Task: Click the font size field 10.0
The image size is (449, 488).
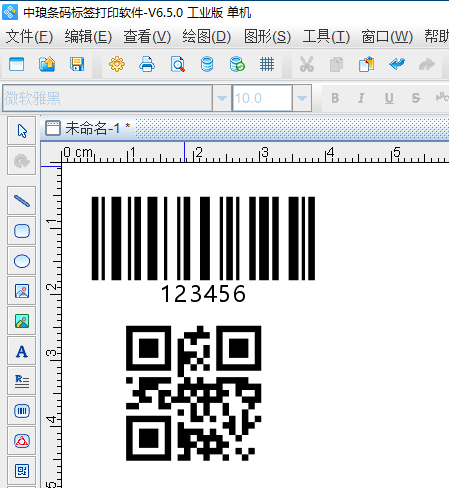Action: tap(262, 98)
